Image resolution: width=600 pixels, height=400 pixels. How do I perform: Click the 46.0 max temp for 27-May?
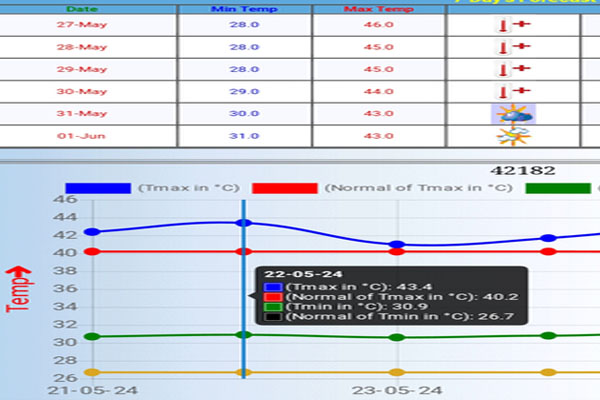tap(378, 25)
